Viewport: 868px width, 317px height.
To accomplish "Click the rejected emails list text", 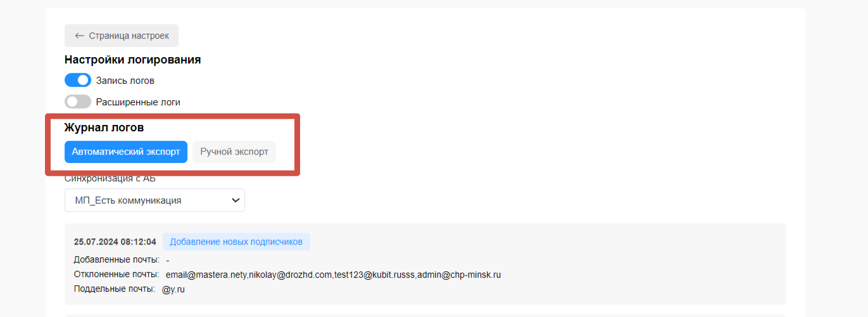I will click(333, 275).
